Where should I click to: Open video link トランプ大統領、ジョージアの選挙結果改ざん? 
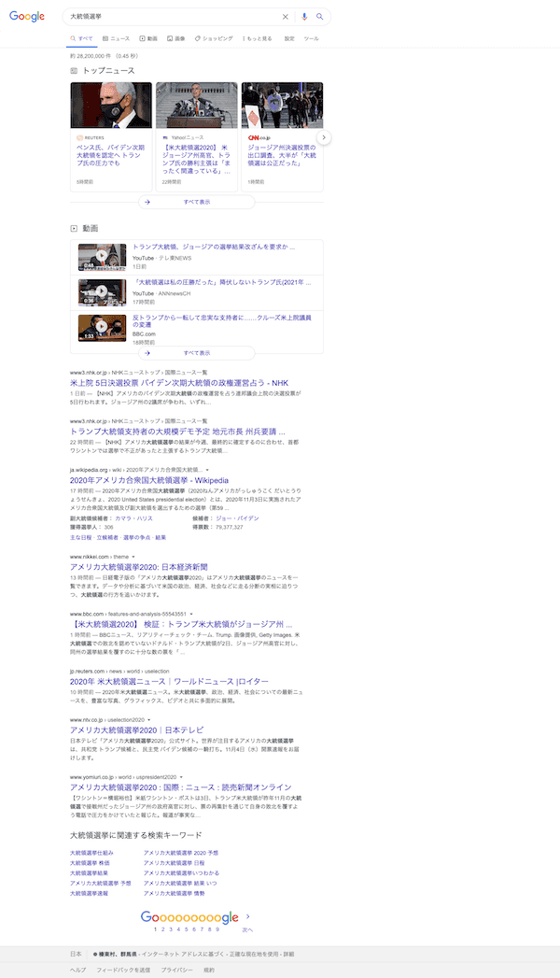[214, 247]
